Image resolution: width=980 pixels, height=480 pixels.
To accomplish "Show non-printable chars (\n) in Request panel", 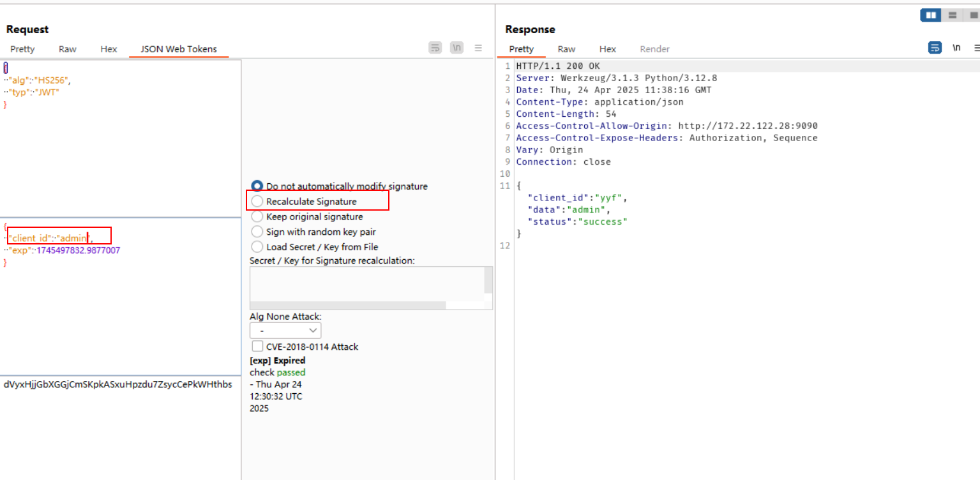I will click(456, 47).
